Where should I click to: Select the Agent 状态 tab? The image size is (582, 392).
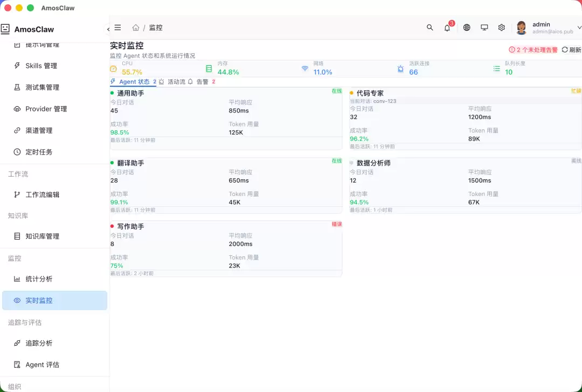tap(133, 82)
